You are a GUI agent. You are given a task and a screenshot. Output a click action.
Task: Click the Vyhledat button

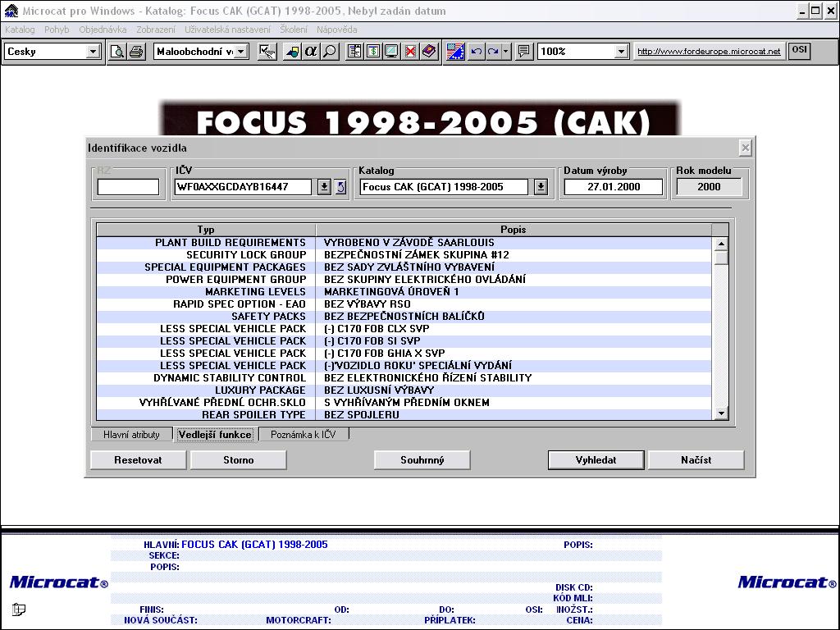[x=596, y=460]
